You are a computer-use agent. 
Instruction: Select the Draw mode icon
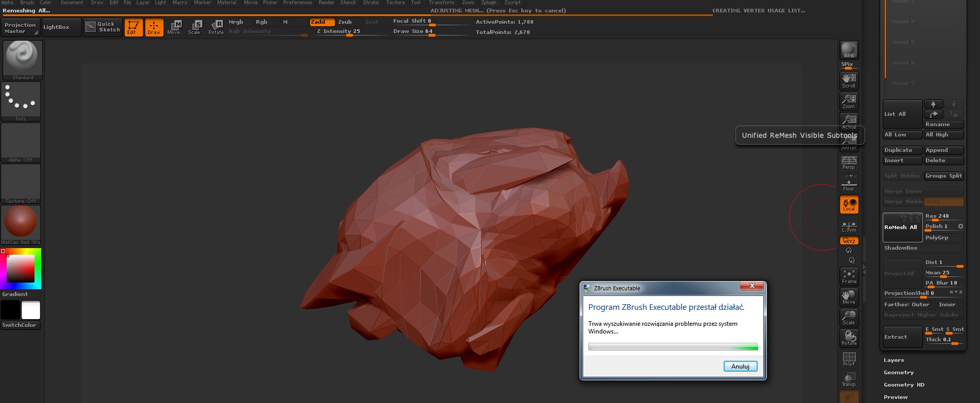[x=154, y=27]
